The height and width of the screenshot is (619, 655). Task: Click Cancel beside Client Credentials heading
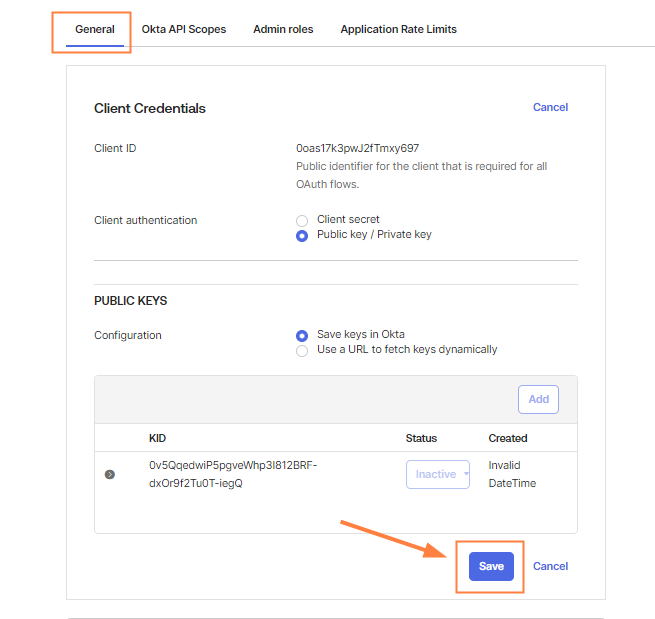pos(550,107)
